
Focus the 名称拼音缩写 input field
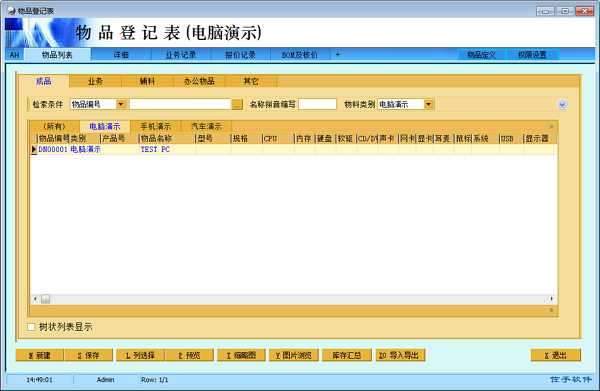[317, 104]
